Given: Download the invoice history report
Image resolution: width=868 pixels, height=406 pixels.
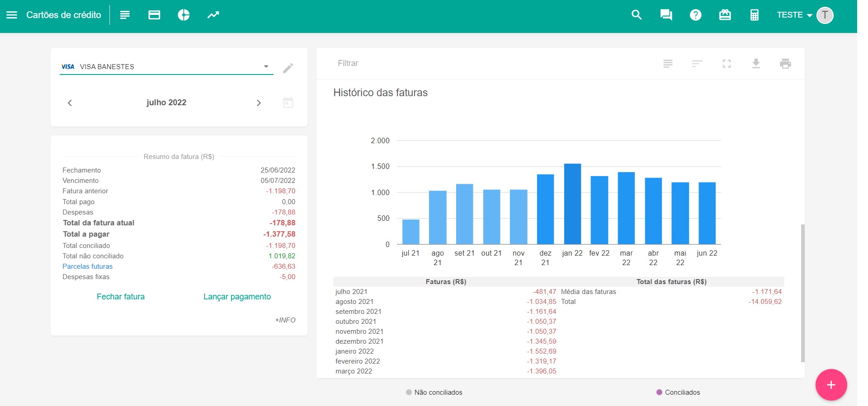Looking at the screenshot, I should 756,64.
